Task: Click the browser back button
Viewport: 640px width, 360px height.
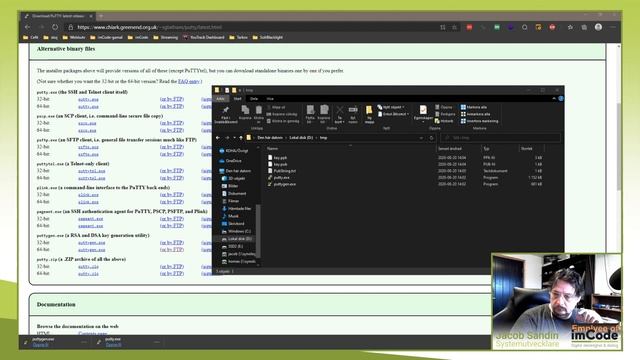Action: tap(28, 27)
